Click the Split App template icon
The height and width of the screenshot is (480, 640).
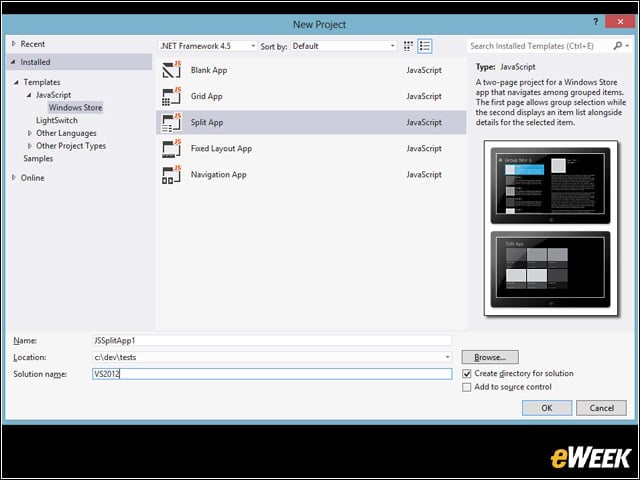point(171,122)
